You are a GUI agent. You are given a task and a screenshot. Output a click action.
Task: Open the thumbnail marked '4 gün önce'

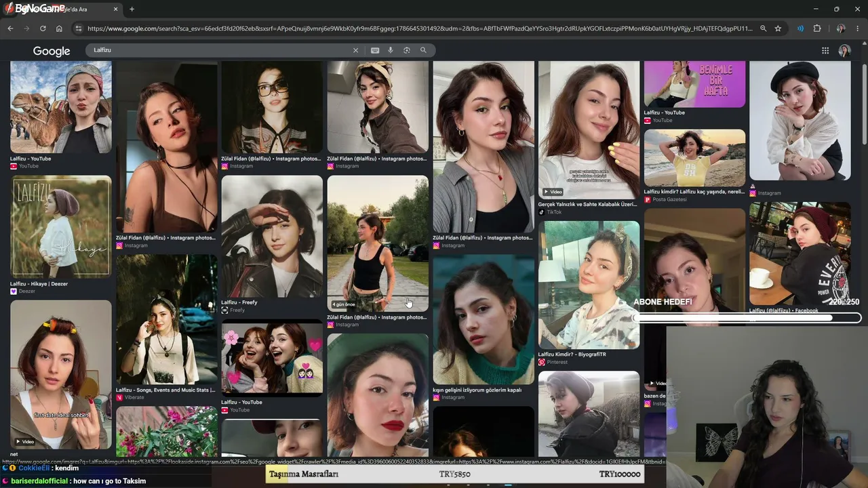pyautogui.click(x=378, y=243)
